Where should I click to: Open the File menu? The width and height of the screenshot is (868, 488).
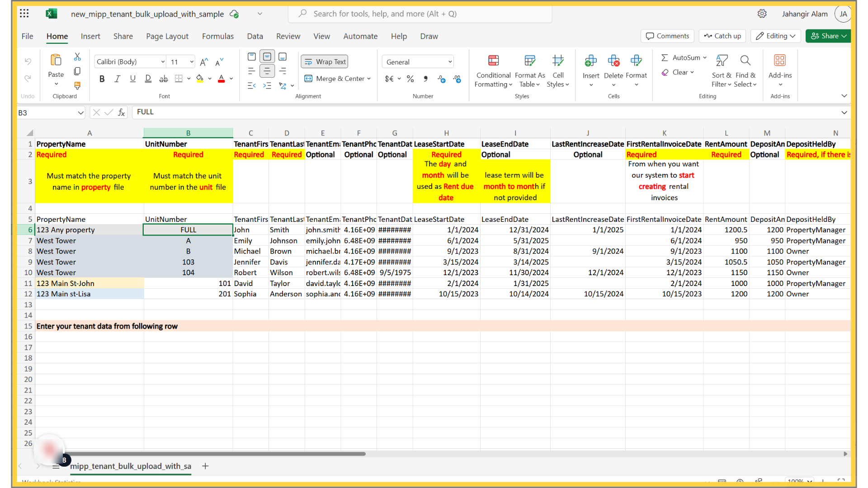click(x=27, y=36)
